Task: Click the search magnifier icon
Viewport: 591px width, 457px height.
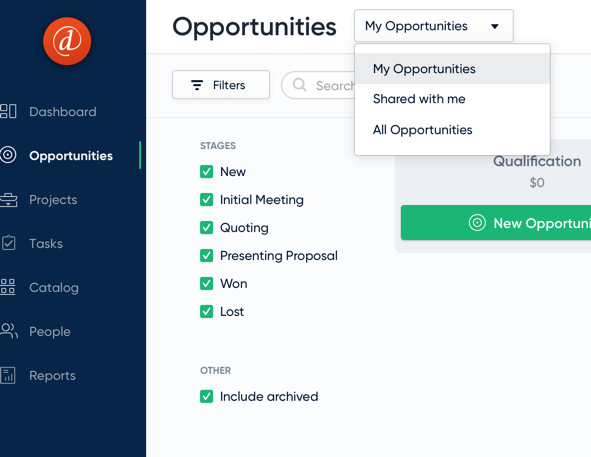Action: (300, 85)
